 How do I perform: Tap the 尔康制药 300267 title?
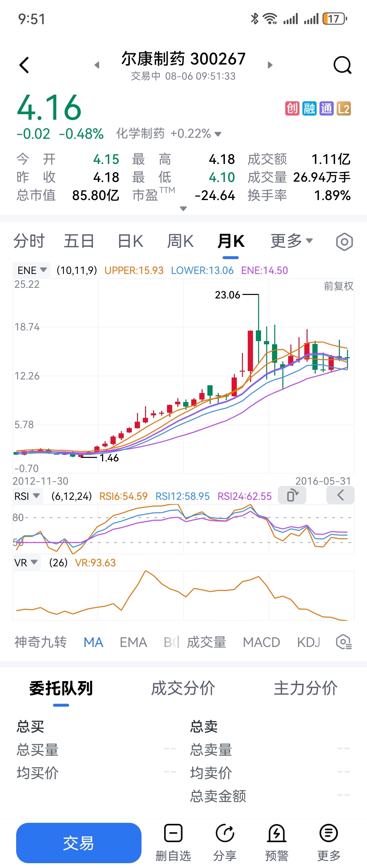pyautogui.click(x=183, y=59)
